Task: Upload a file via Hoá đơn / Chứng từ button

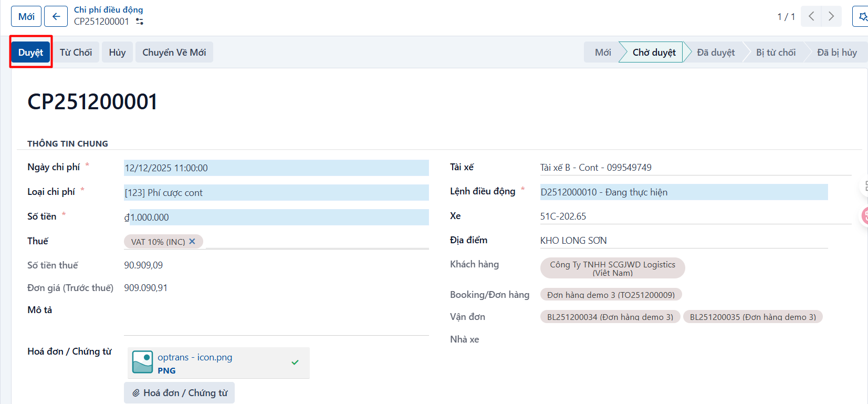Action: pyautogui.click(x=180, y=393)
